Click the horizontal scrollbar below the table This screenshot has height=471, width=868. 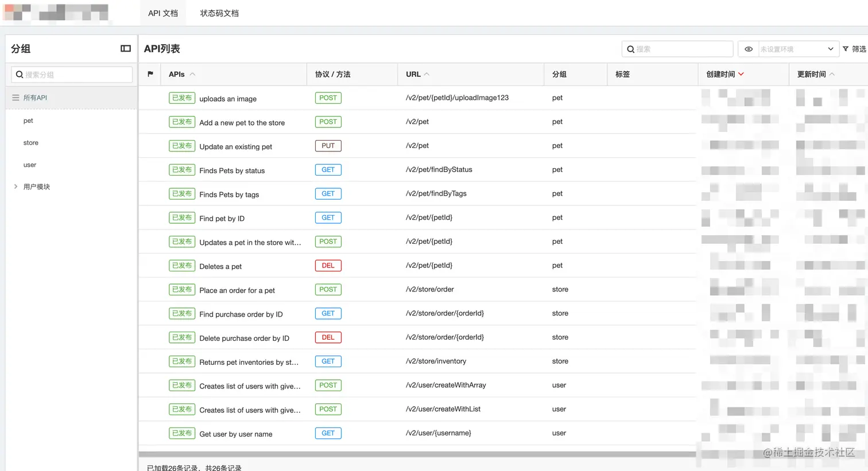coord(417,454)
